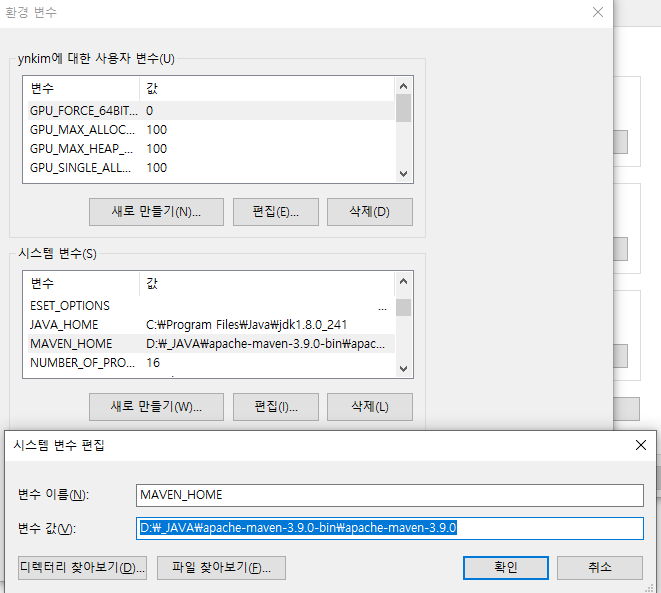Cancel edit with 취소 button
The image size is (661, 593).
(599, 568)
